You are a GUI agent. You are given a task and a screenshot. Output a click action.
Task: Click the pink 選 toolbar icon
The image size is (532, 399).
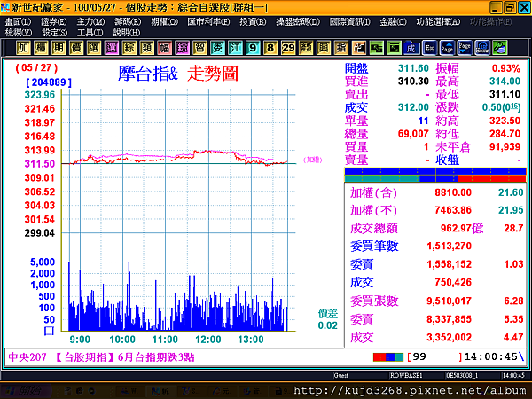(112, 48)
